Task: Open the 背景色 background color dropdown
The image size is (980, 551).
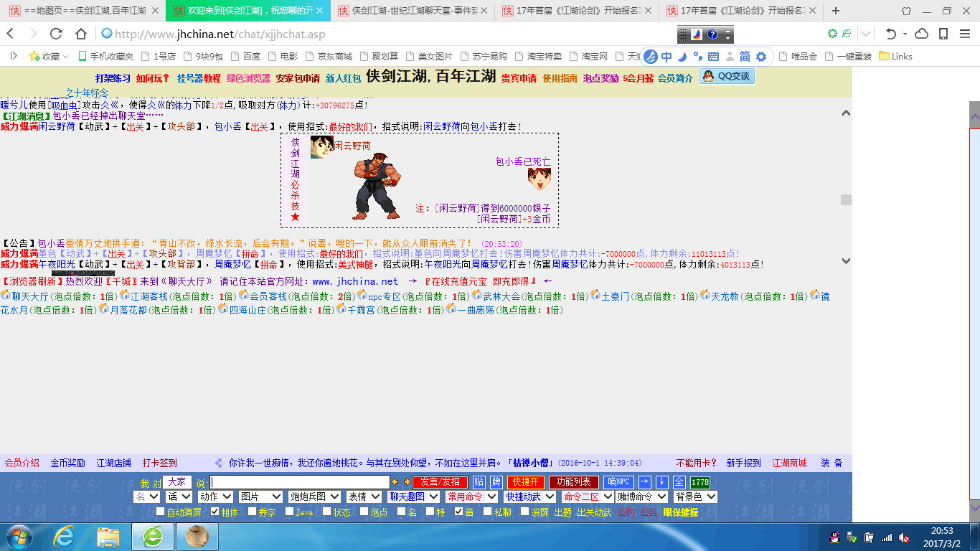Action: [x=694, y=496]
